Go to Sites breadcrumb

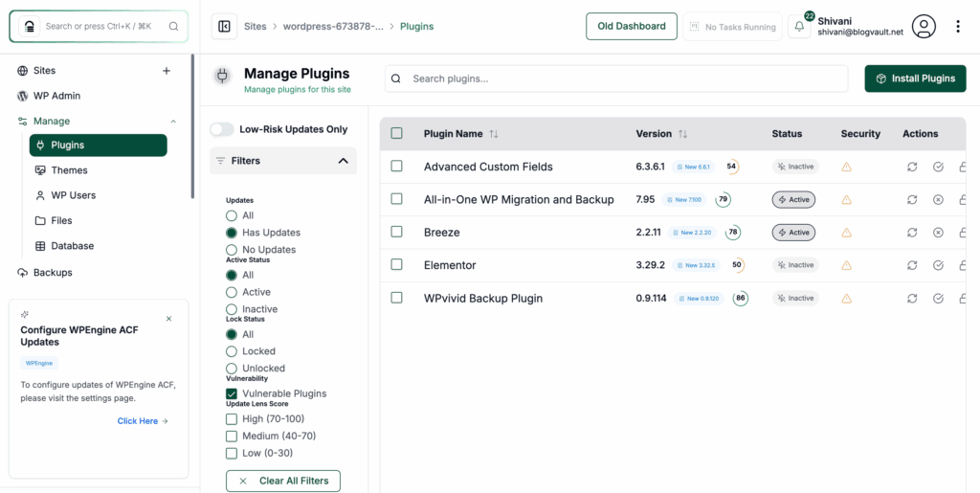click(x=255, y=26)
